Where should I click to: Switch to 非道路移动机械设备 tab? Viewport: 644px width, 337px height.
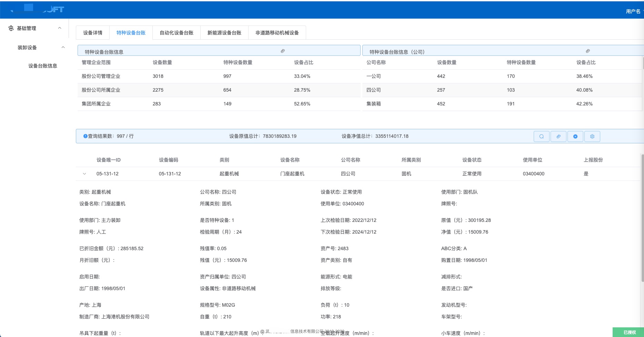click(277, 33)
